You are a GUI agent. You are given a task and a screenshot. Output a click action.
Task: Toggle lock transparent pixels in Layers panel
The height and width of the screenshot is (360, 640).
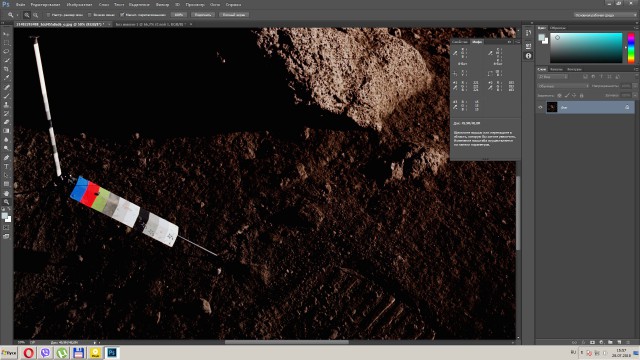pyautogui.click(x=559, y=96)
